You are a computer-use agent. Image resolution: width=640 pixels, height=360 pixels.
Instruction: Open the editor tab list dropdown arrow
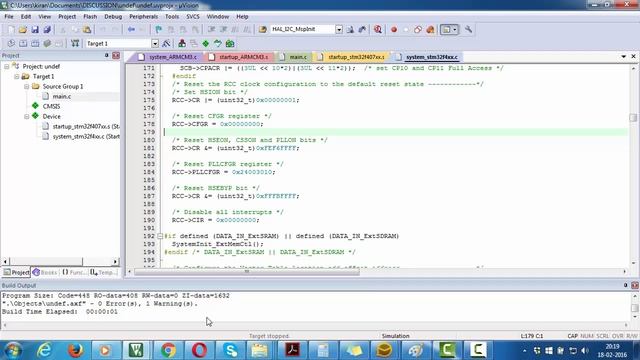click(x=624, y=57)
